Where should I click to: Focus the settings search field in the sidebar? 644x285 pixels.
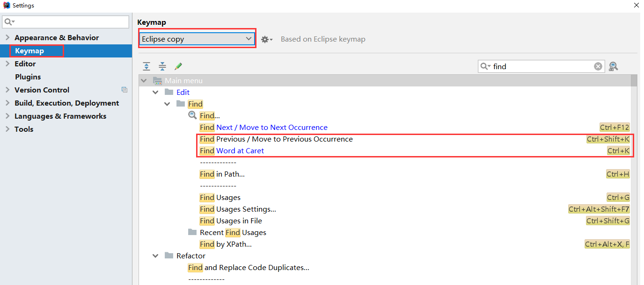pyautogui.click(x=66, y=22)
